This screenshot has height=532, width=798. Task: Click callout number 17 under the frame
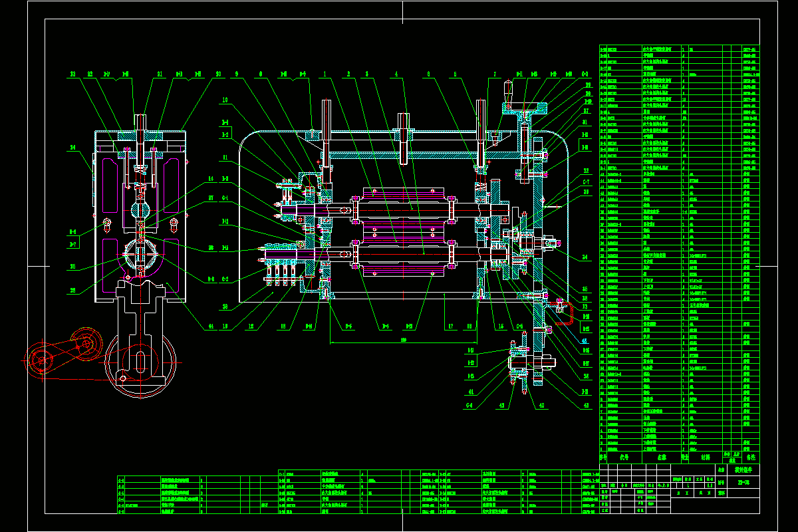pos(450,326)
